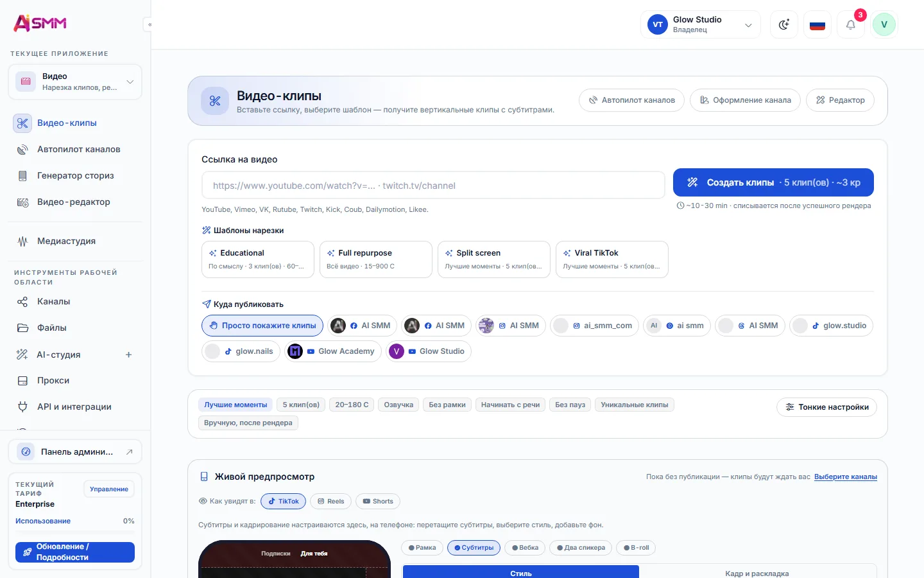This screenshot has width=924, height=578.
Task: Click Вручную, после рендера chip
Action: 248,423
